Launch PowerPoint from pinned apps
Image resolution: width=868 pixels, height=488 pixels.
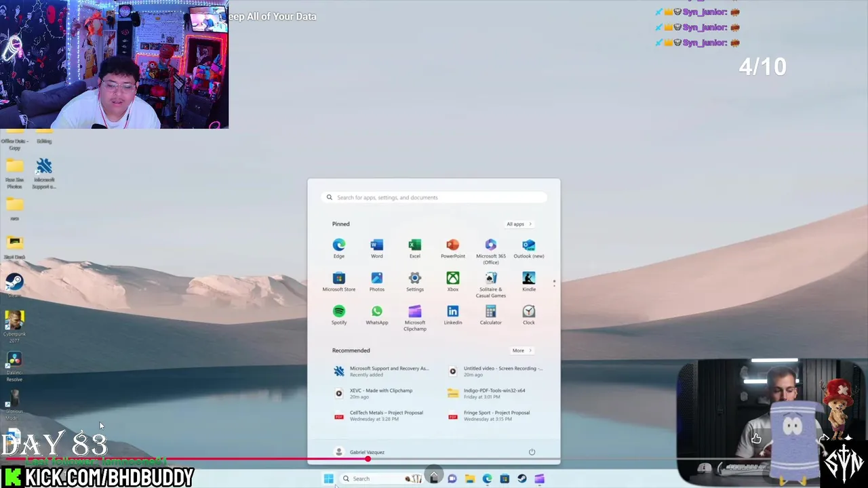(x=453, y=248)
